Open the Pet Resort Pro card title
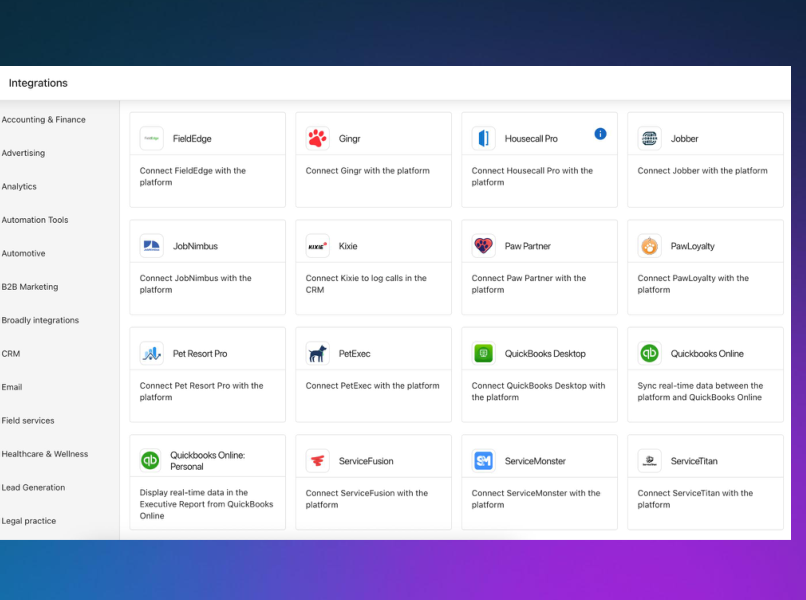The height and width of the screenshot is (600, 806). tap(200, 354)
